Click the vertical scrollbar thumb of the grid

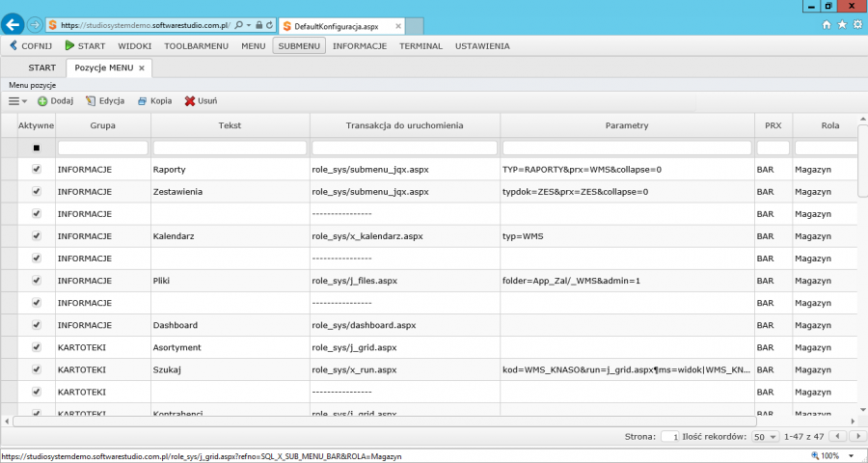(862, 161)
